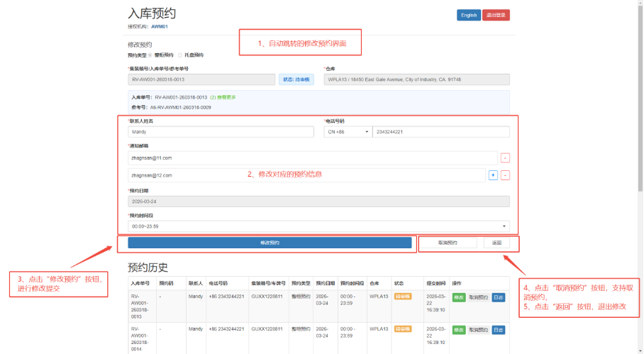644x354 pixels.
Task: Select the 托盘预约 radio option
Action: tap(180, 55)
